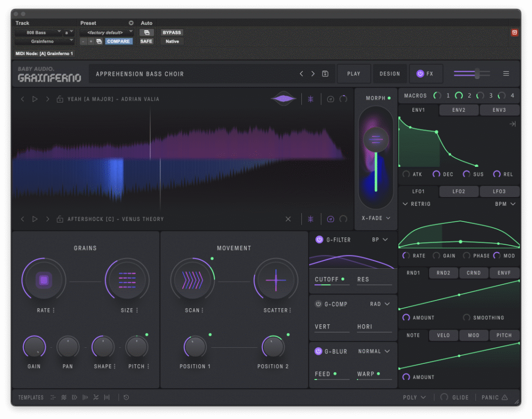Expand the RETRIG dropdown

(x=416, y=204)
